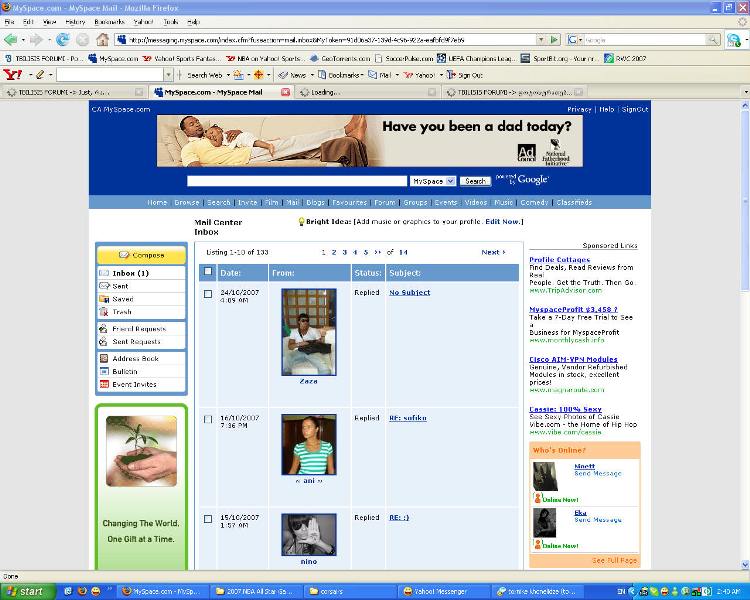
Task: Click the green Go arrow beside address bar
Action: coord(554,40)
